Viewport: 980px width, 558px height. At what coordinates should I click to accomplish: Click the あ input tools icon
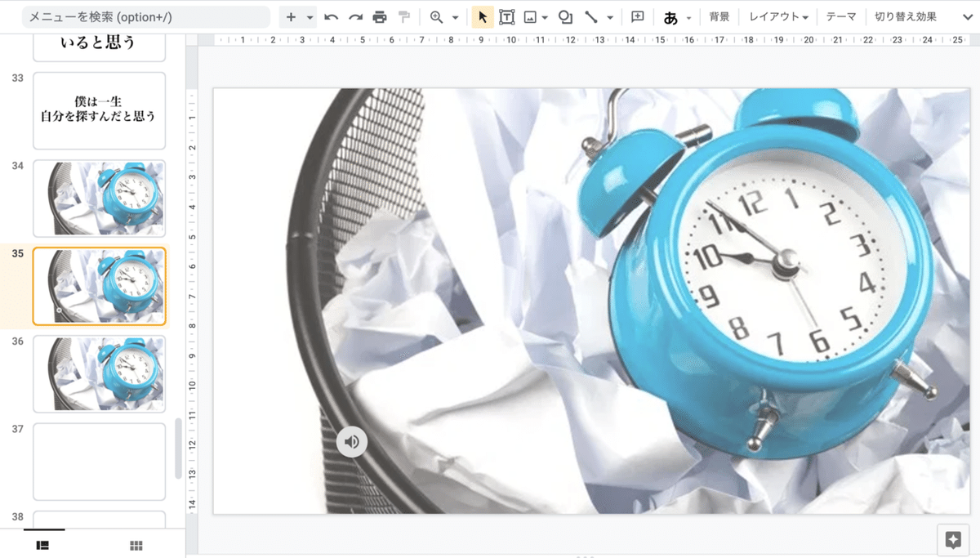(671, 17)
